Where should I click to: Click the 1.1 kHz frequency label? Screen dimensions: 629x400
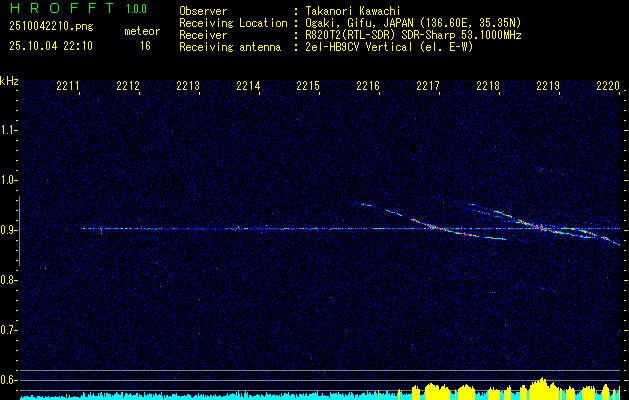click(8, 130)
